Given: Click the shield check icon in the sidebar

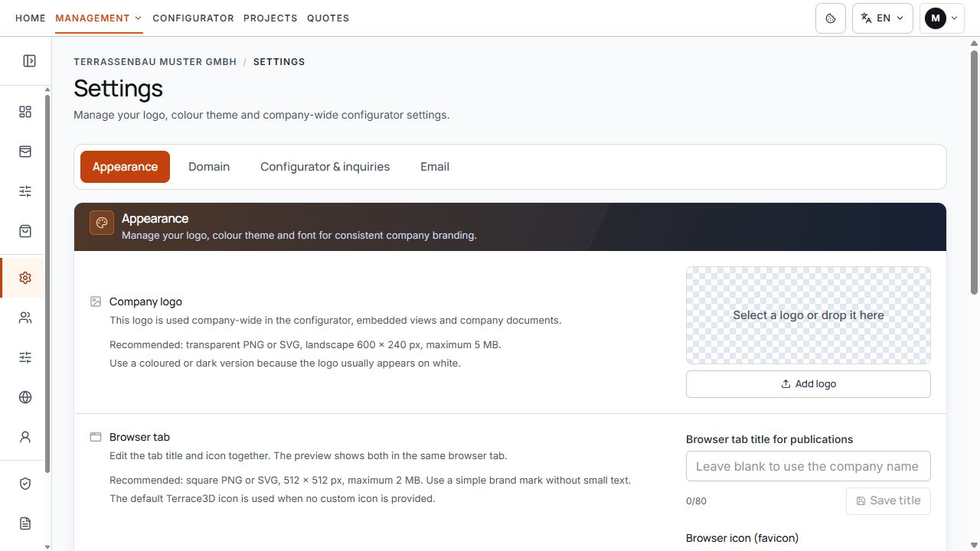Looking at the screenshot, I should point(25,484).
